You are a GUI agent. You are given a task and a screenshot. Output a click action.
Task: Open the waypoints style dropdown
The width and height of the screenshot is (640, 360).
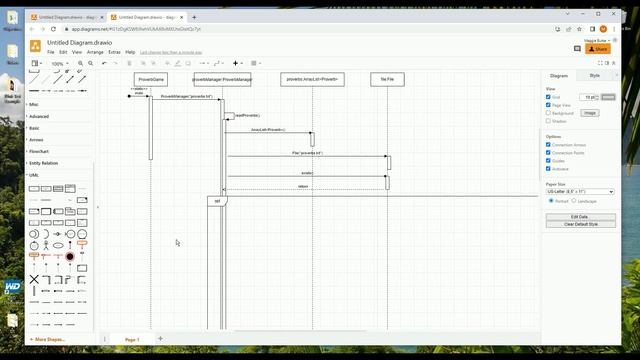218,63
